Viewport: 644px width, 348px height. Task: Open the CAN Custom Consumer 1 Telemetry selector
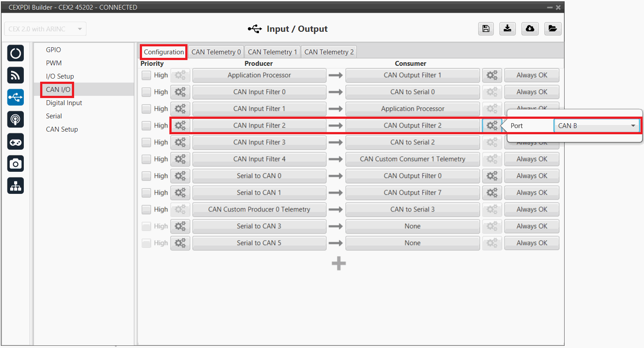coord(412,159)
